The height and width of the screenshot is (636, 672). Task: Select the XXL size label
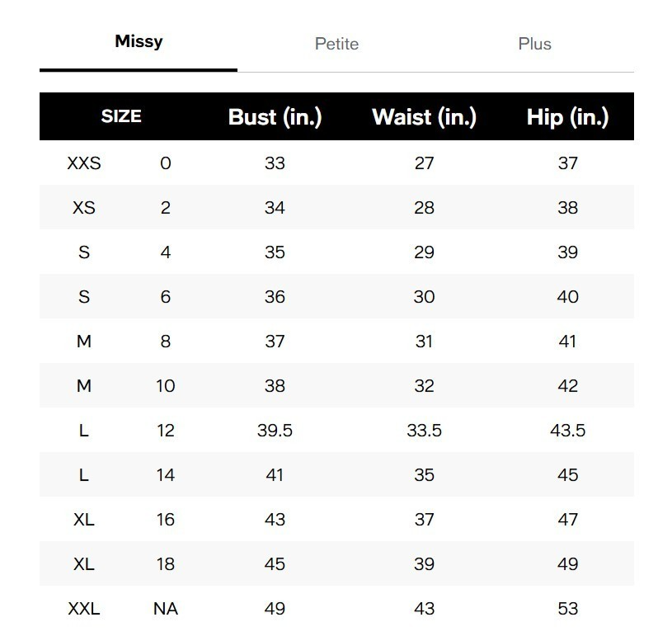click(84, 609)
